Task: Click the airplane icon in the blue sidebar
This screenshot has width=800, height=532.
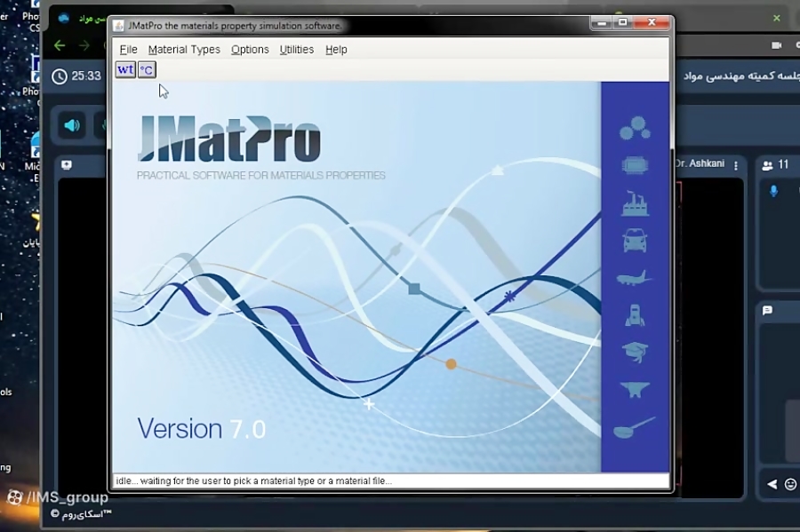Action: [635, 278]
